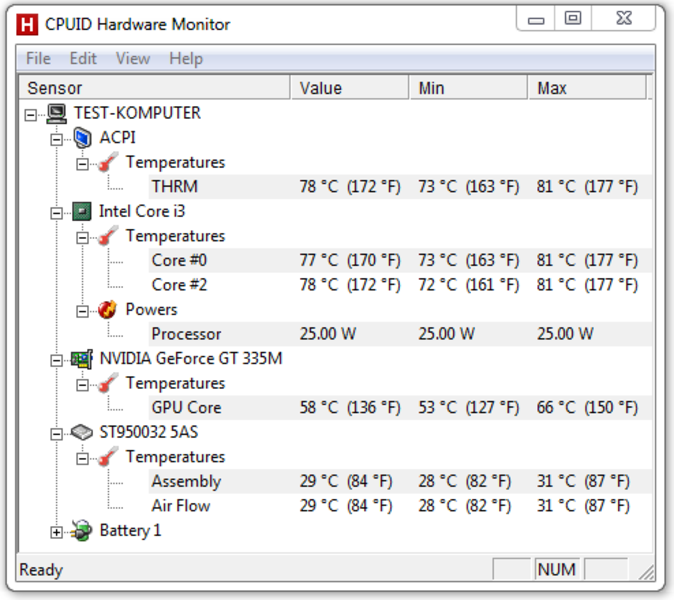Select the GPU Core temperature row
674x600 pixels.
tap(400, 407)
